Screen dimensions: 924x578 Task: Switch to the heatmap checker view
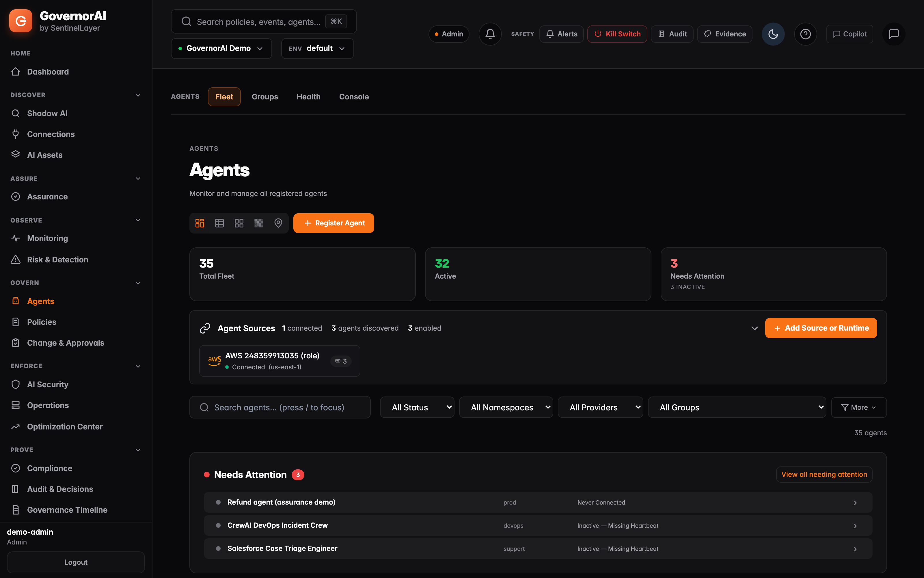pyautogui.click(x=258, y=223)
